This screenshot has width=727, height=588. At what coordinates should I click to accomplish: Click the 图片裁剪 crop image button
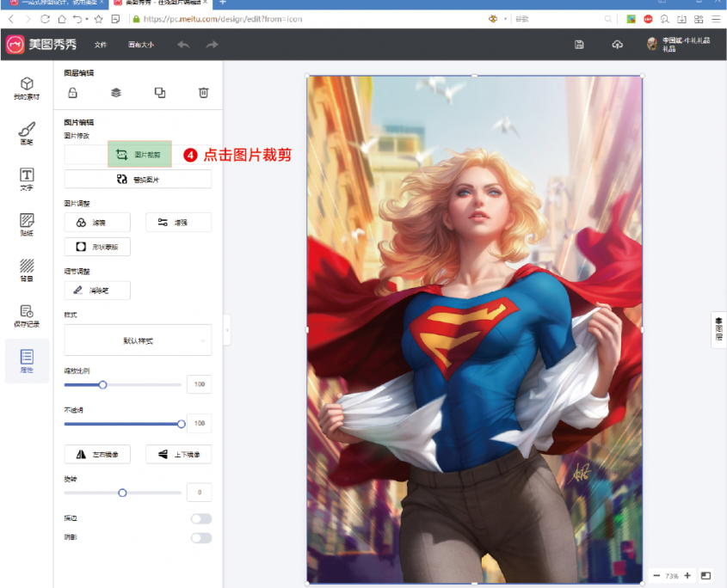139,154
